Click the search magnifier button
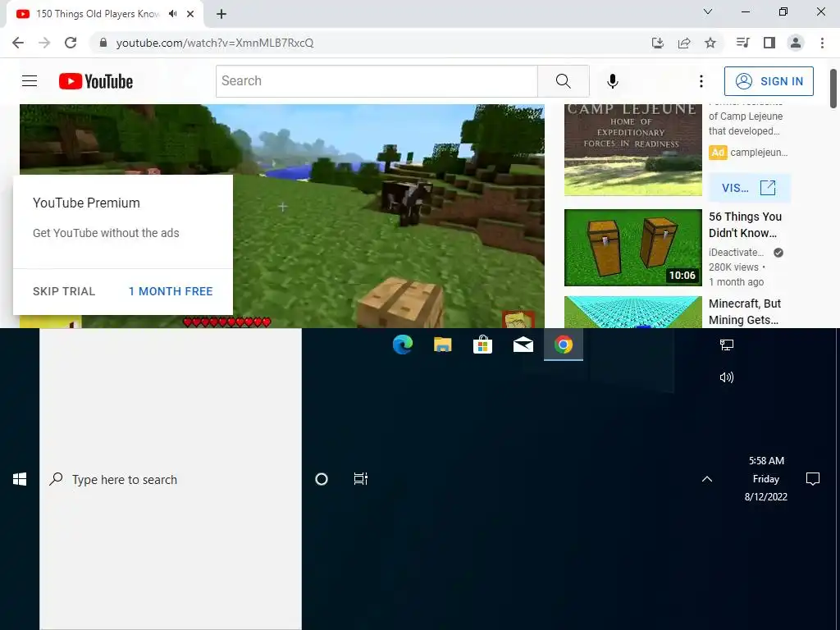 (563, 81)
